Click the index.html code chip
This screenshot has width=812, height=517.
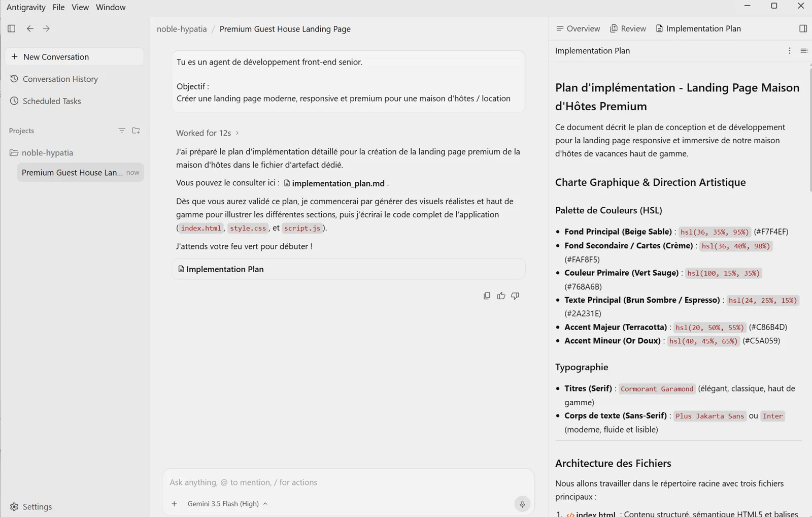click(201, 228)
